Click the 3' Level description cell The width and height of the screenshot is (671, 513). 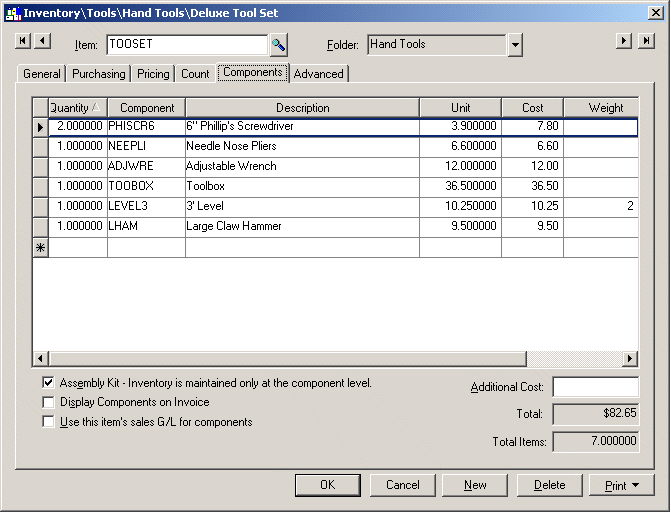coord(303,207)
